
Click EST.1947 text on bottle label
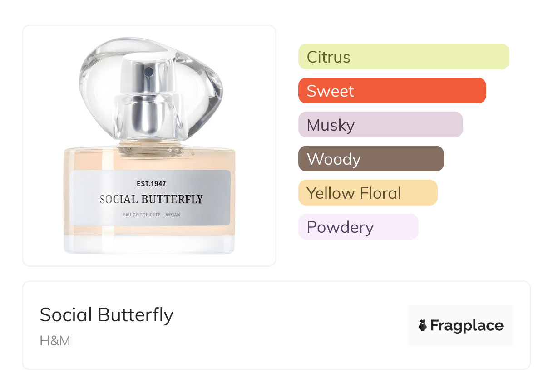[x=151, y=184]
